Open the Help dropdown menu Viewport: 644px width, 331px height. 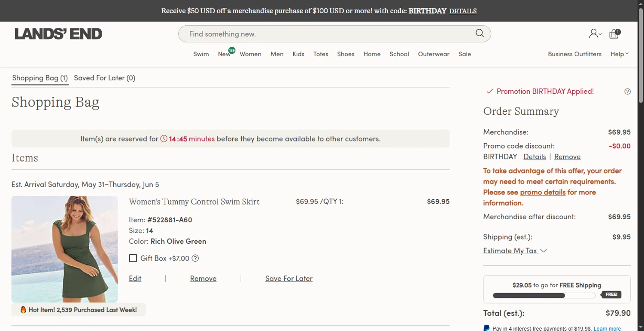620,54
